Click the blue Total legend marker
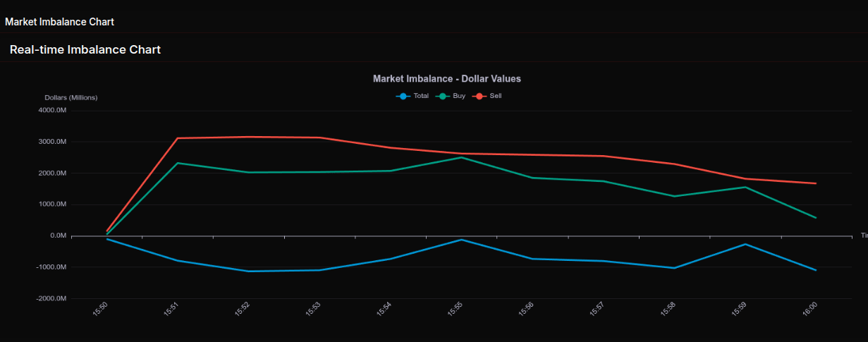This screenshot has height=342, width=868. [403, 96]
